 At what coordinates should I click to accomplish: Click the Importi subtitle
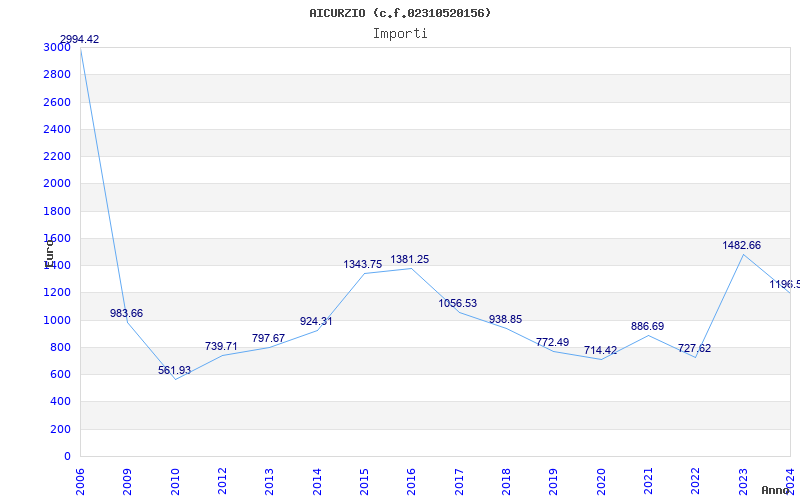click(x=400, y=34)
